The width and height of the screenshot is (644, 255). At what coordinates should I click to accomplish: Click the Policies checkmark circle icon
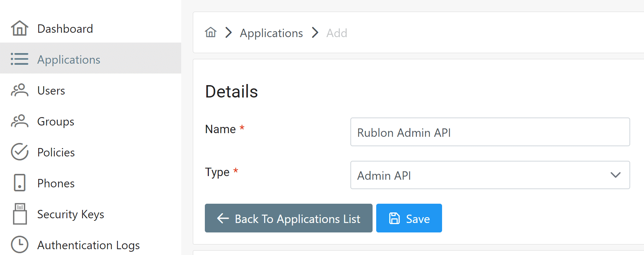(20, 152)
